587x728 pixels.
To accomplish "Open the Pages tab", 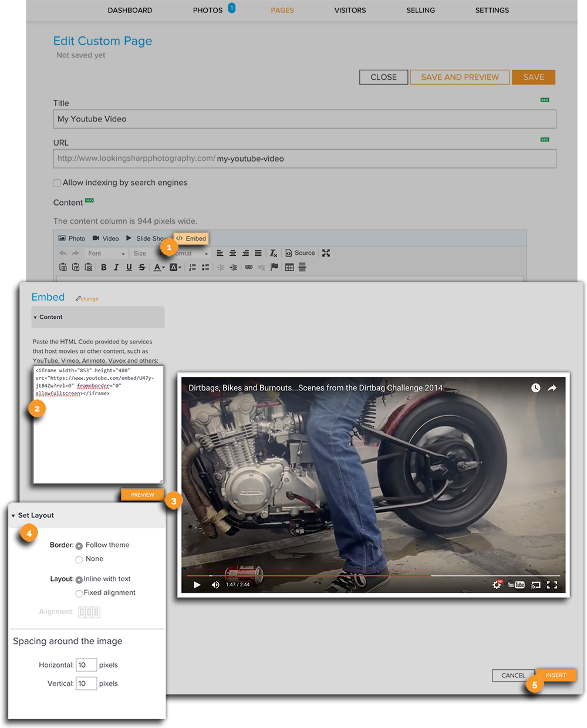I will [x=282, y=11].
